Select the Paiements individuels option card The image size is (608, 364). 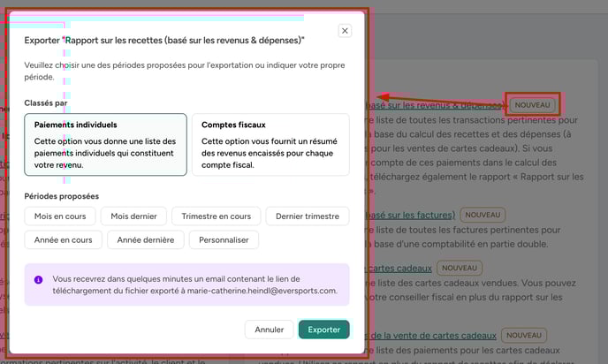click(105, 145)
